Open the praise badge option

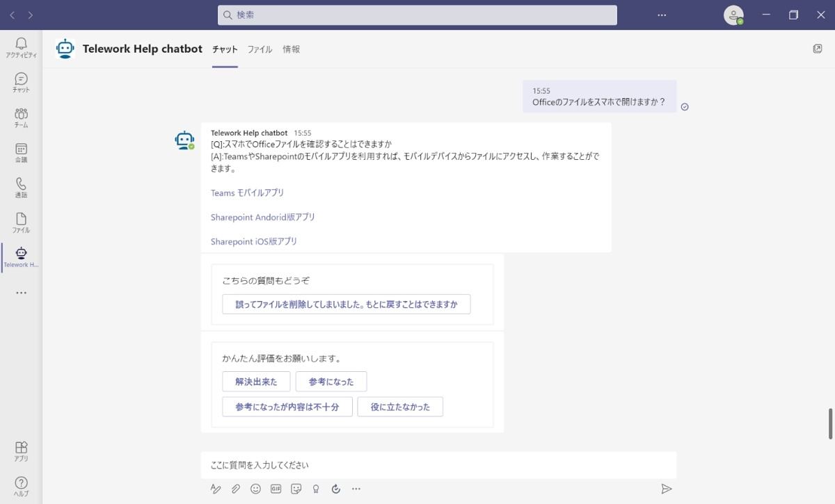(316, 489)
